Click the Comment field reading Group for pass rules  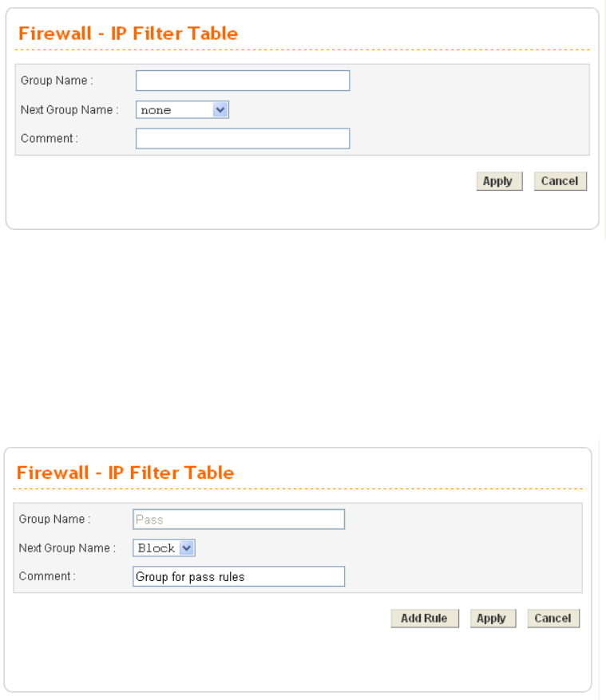239,576
